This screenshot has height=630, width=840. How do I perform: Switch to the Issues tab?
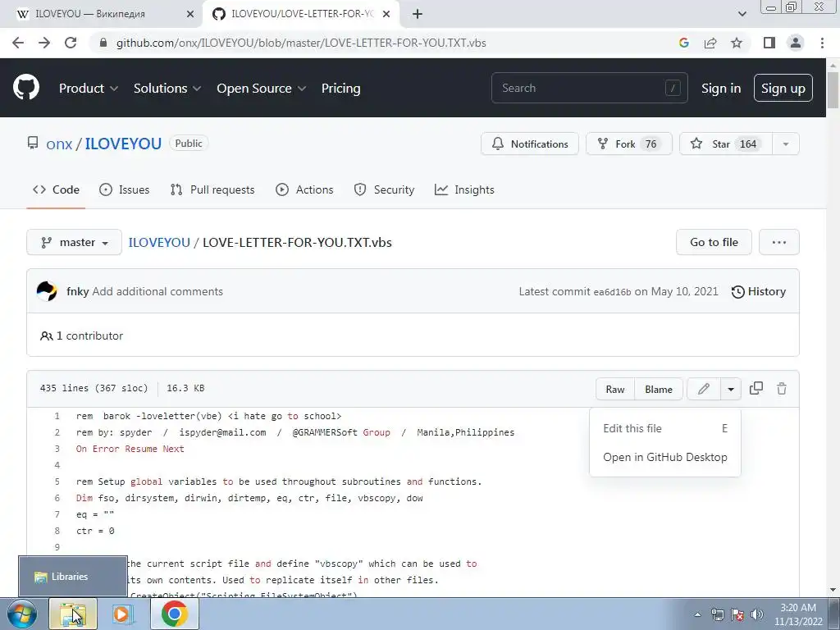(125, 189)
